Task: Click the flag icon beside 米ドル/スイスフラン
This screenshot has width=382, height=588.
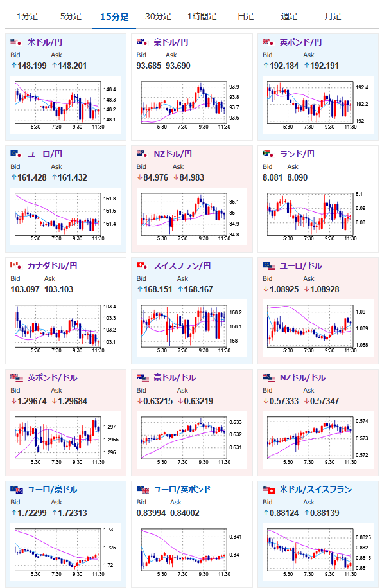Action: pos(269,490)
